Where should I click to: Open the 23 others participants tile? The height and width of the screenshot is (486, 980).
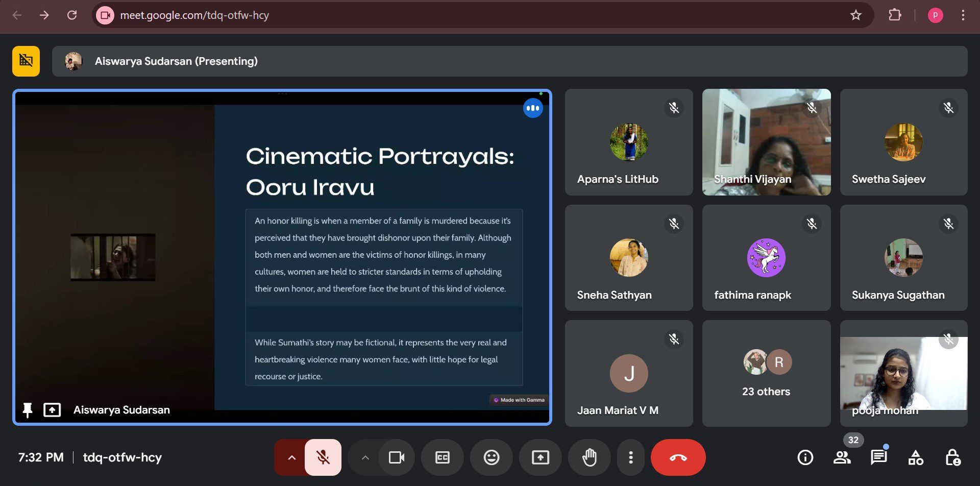coord(766,373)
